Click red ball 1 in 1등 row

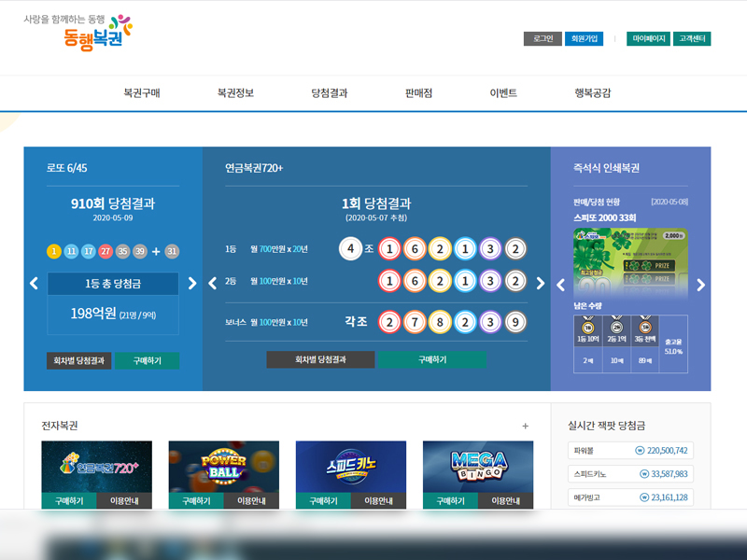[x=389, y=248]
